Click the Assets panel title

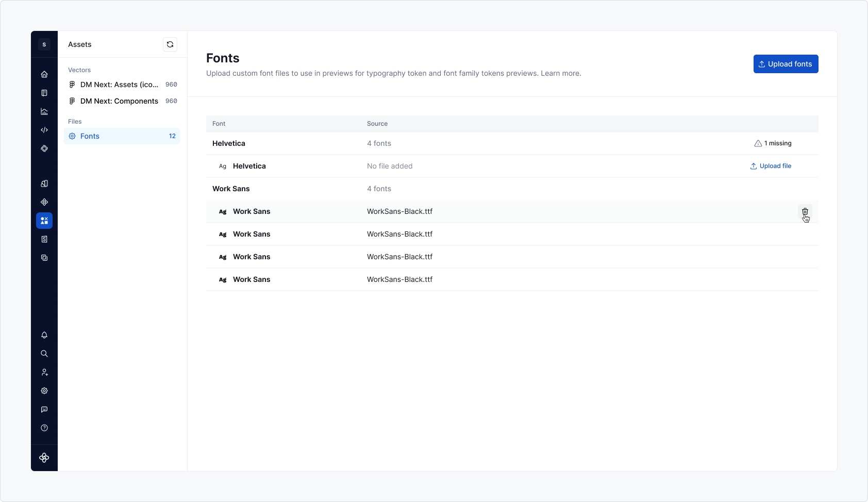80,44
